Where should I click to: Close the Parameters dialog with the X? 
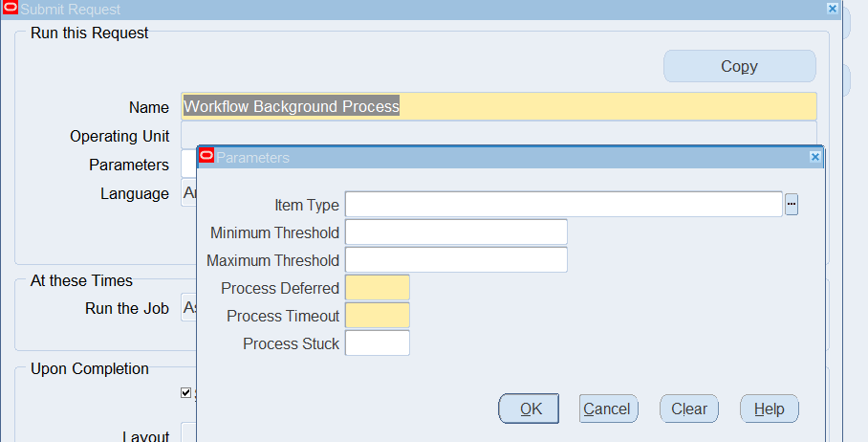814,157
